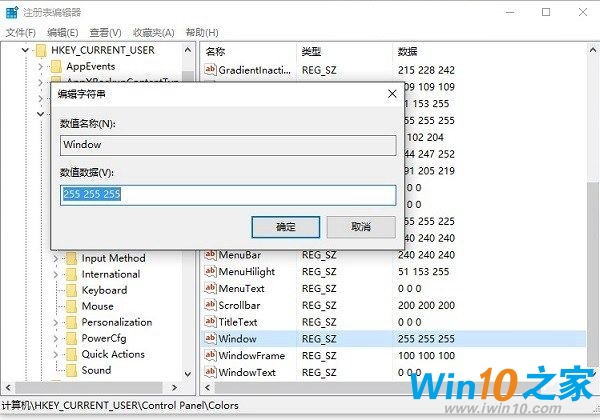The width and height of the screenshot is (600, 420).
Task: Click tree pane scroll left arrow
Action: tap(8, 387)
